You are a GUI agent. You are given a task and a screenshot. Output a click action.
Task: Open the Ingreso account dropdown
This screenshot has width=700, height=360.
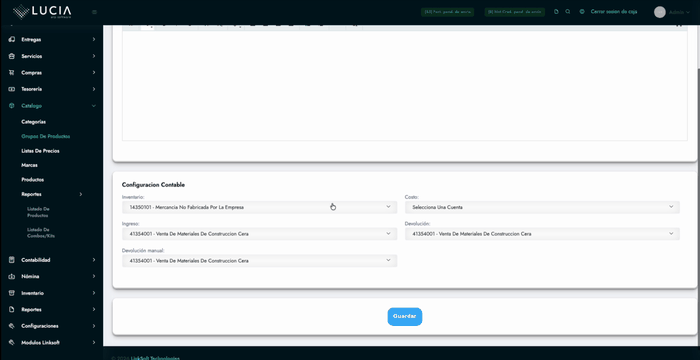(259, 234)
